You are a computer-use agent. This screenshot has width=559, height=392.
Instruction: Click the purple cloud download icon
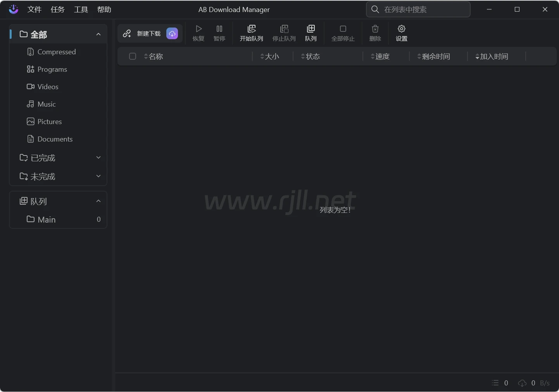[172, 34]
